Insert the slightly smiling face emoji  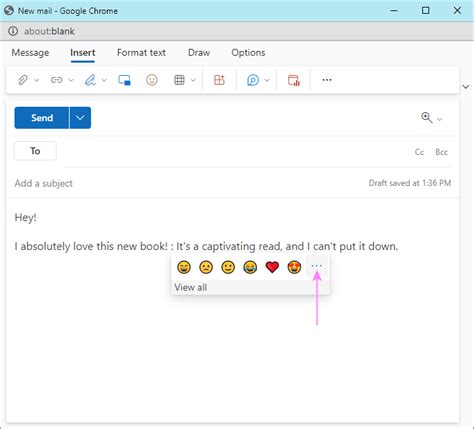(x=228, y=267)
